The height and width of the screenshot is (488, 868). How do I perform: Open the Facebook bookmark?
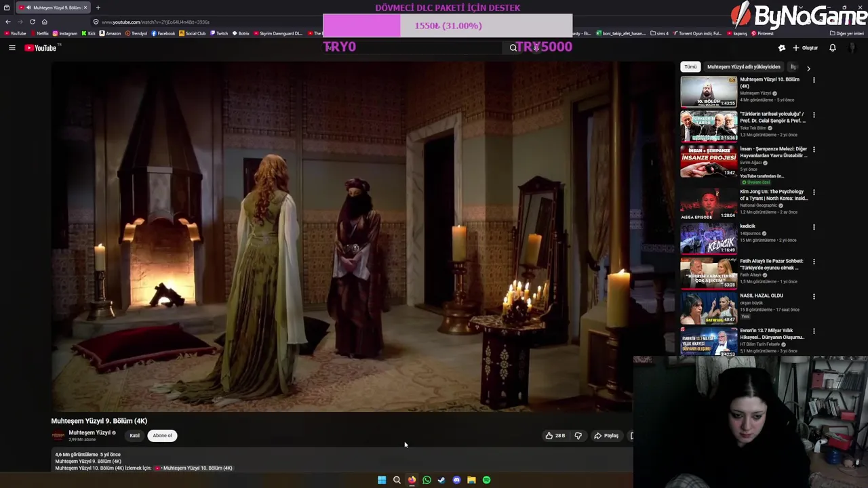(x=163, y=33)
